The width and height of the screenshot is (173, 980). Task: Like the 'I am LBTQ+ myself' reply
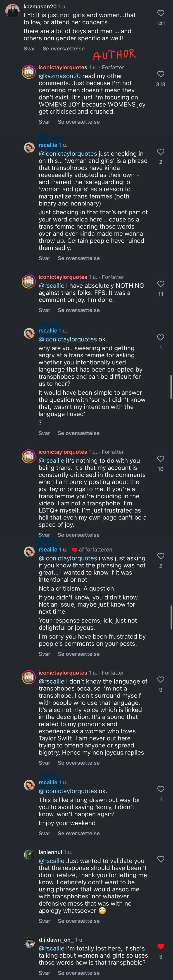[161, 459]
